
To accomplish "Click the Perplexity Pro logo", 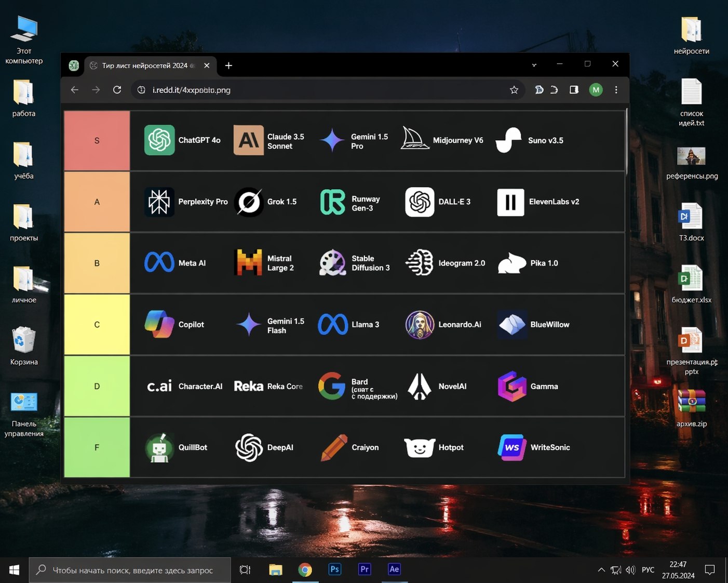I will tap(159, 202).
